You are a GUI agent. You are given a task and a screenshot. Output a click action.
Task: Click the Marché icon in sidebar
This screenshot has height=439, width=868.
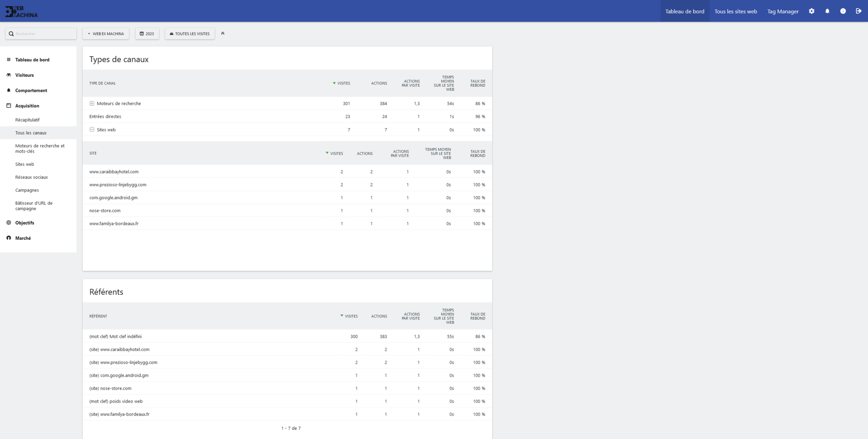(x=9, y=238)
